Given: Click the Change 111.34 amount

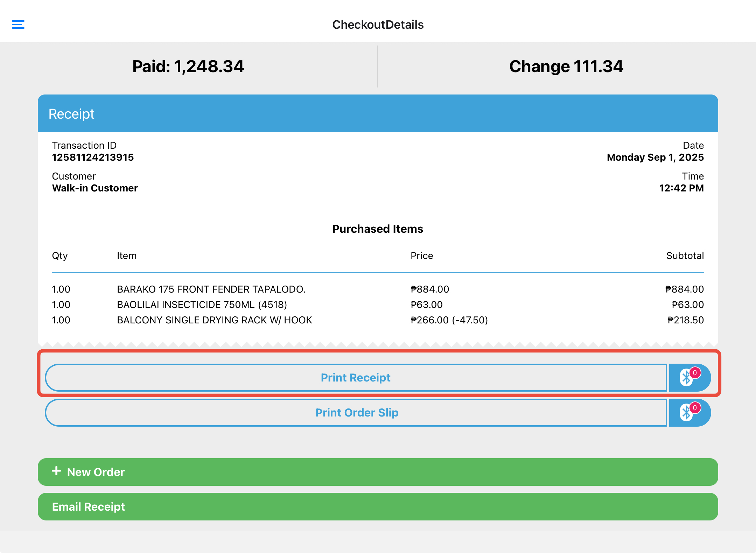Looking at the screenshot, I should [x=566, y=66].
